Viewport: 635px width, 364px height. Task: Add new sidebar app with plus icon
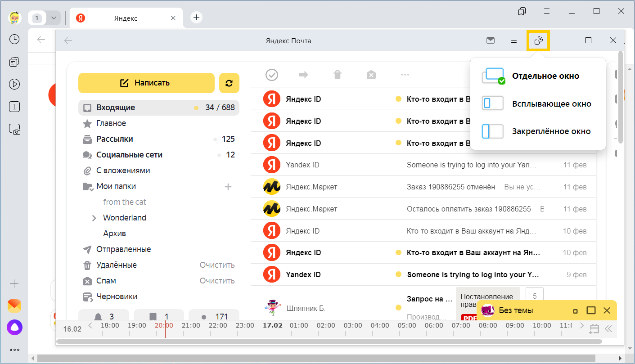pos(14,284)
